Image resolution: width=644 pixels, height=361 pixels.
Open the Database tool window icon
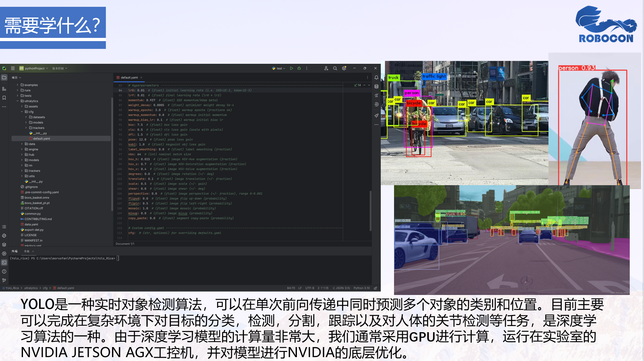(x=376, y=86)
